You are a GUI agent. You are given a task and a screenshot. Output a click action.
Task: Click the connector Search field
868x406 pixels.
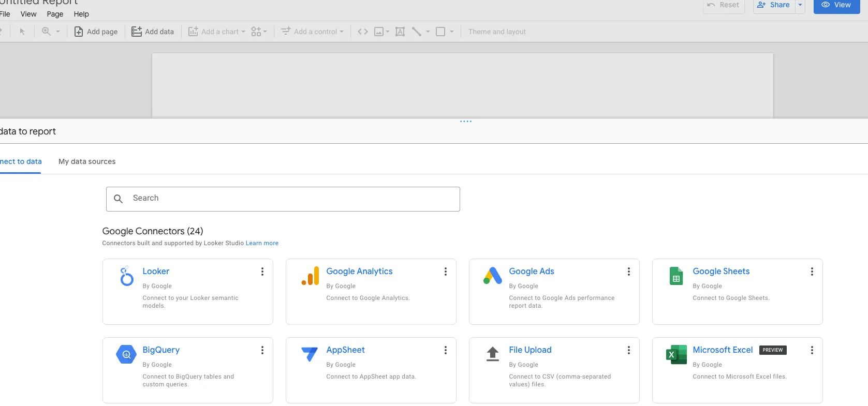pyautogui.click(x=283, y=199)
